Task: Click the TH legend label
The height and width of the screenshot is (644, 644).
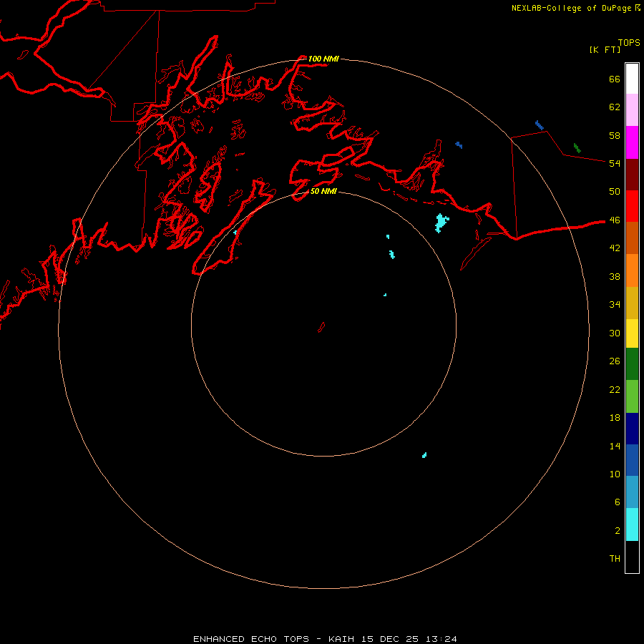Action: coord(615,559)
